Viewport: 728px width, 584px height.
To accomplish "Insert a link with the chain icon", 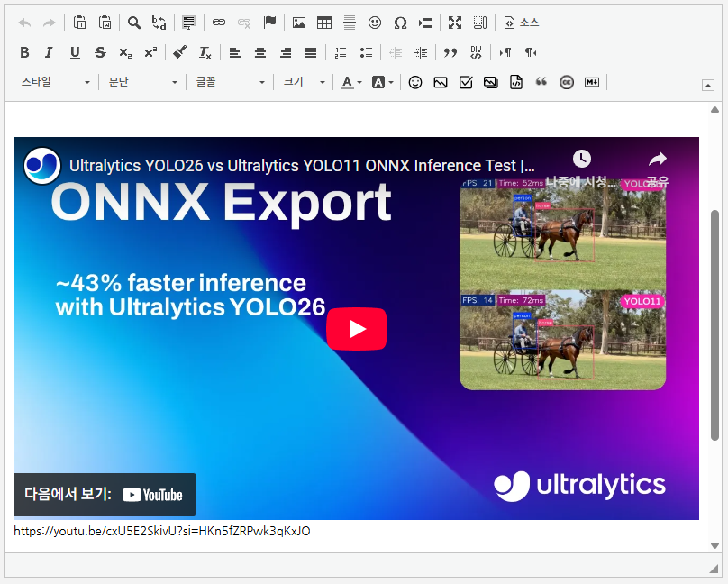I will click(x=218, y=23).
